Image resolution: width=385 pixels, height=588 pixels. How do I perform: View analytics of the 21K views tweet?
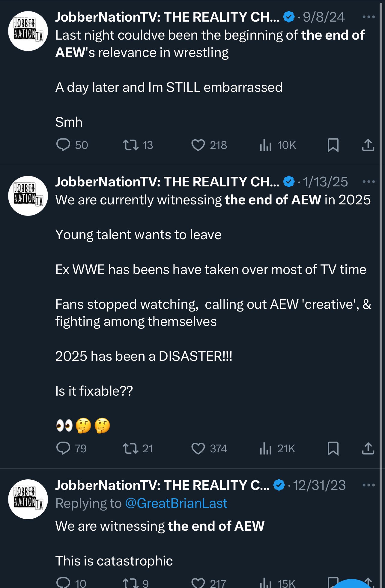point(266,448)
